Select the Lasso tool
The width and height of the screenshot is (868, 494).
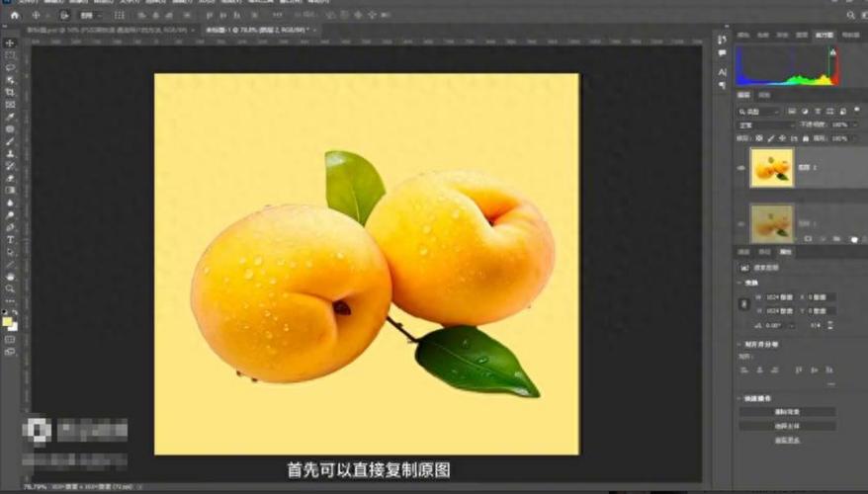click(10, 67)
